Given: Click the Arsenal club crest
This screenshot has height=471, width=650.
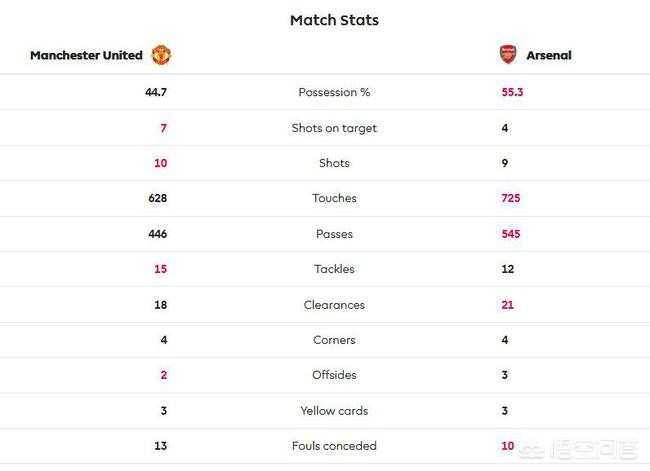Looking at the screenshot, I should point(508,55).
